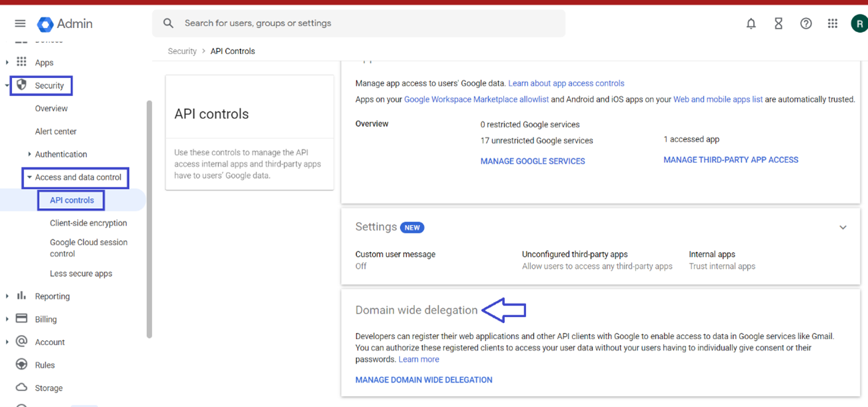This screenshot has height=407, width=868.
Task: Click MANAGE DOMAIN WIDE DELEGATION
Action: [424, 380]
